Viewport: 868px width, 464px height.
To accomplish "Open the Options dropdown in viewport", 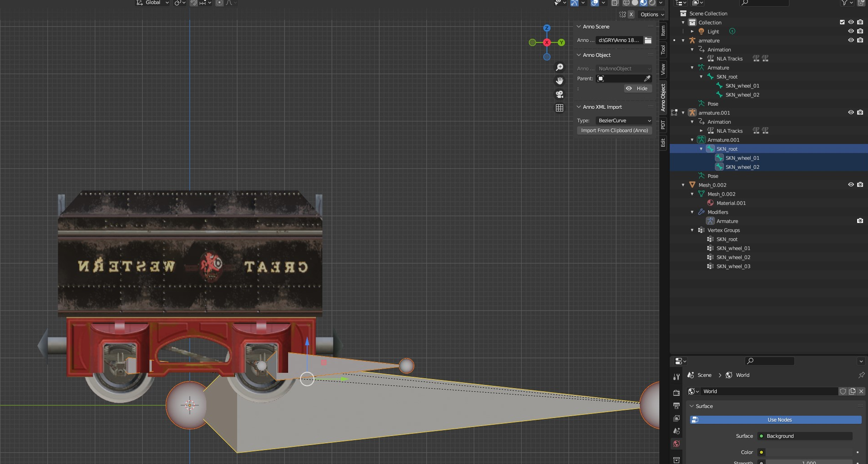I will (652, 14).
